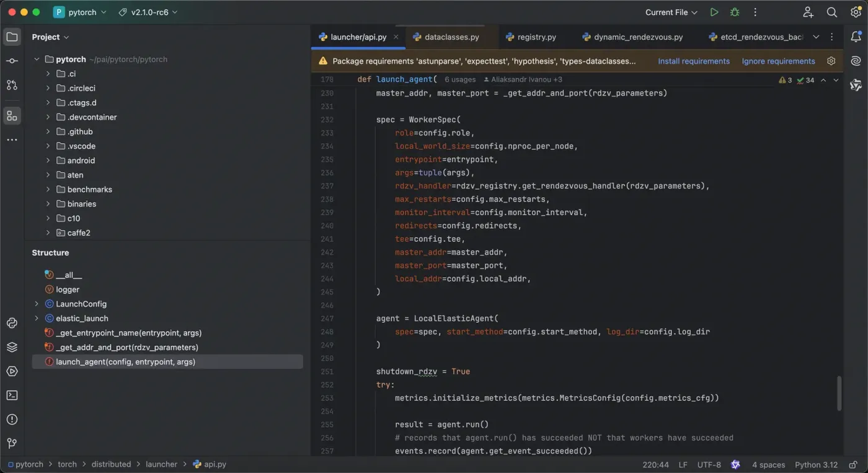
Task: Click line number 251 in the gutter
Action: point(327,371)
